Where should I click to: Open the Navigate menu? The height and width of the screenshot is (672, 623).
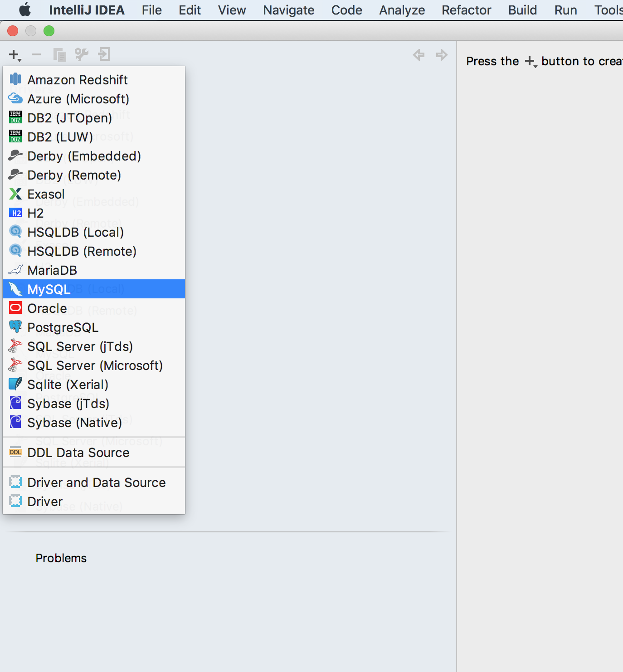pos(288,10)
